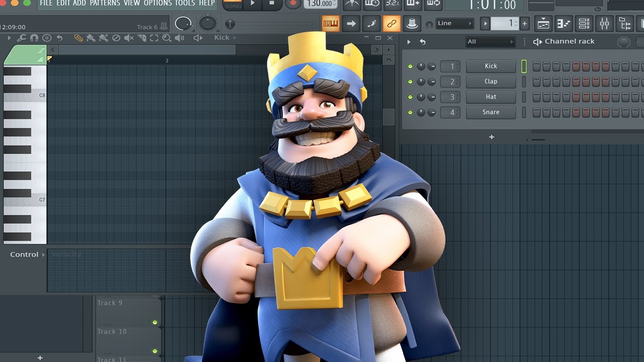Open piano roll options arrow menu
Viewport: 644px width, 362px height.
point(9,38)
